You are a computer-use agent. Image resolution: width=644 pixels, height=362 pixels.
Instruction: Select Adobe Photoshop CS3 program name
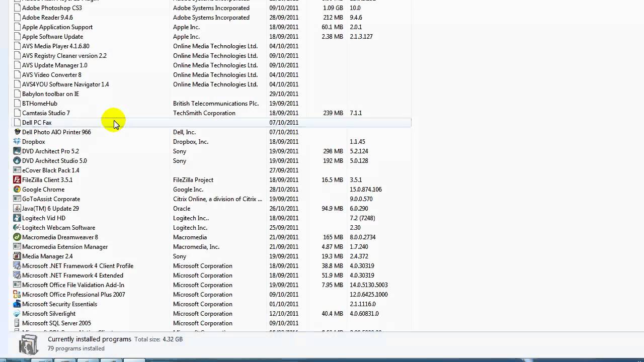(x=52, y=8)
